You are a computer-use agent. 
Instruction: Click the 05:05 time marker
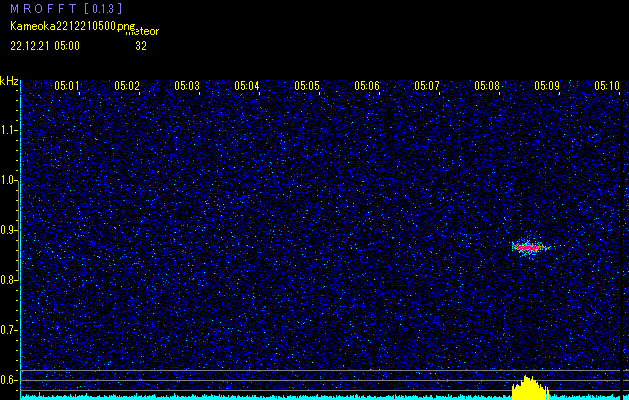(307, 85)
